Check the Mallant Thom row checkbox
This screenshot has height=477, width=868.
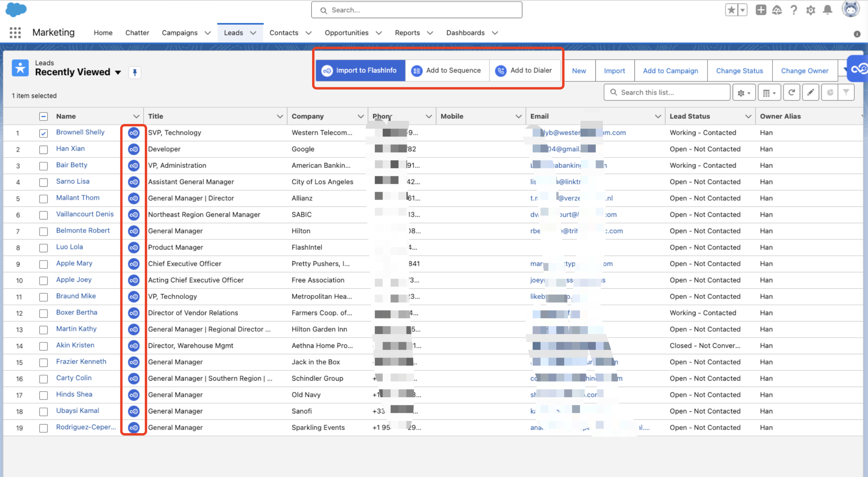(43, 199)
